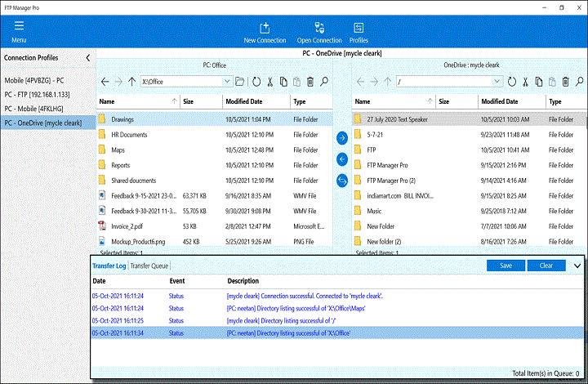The height and width of the screenshot is (384, 588).
Task: Go up one folder in the PC pane
Action: pos(132,82)
